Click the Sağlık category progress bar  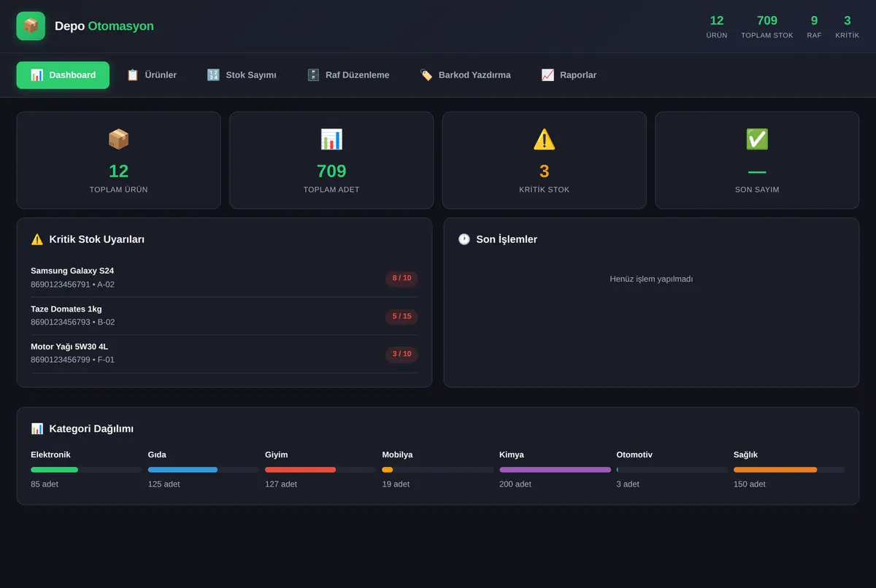point(789,470)
